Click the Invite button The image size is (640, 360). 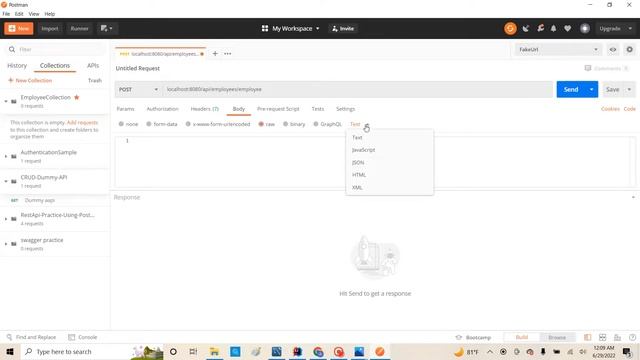click(343, 29)
